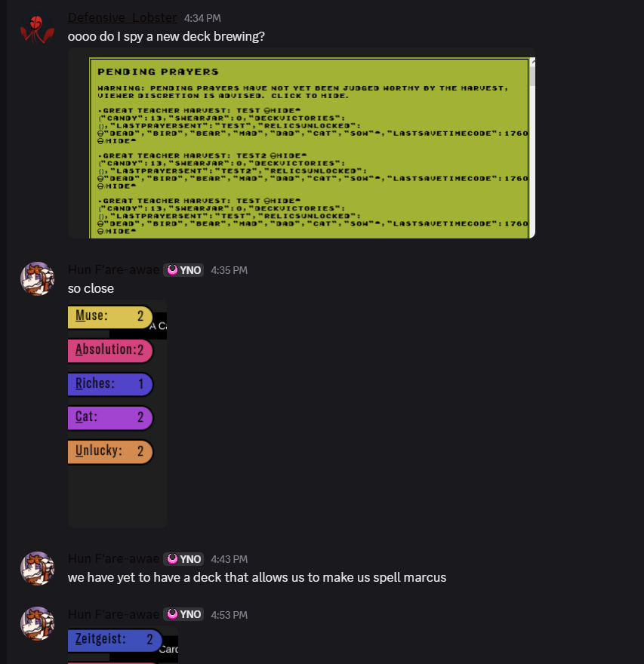Click the YNO server tag at 4:43 PM
Image resolution: width=644 pixels, height=664 pixels.
pyautogui.click(x=184, y=559)
